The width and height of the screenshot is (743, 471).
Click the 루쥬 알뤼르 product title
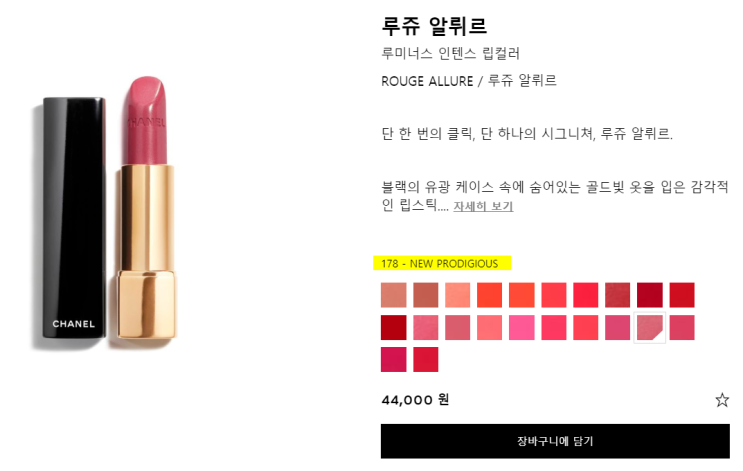[x=434, y=26]
